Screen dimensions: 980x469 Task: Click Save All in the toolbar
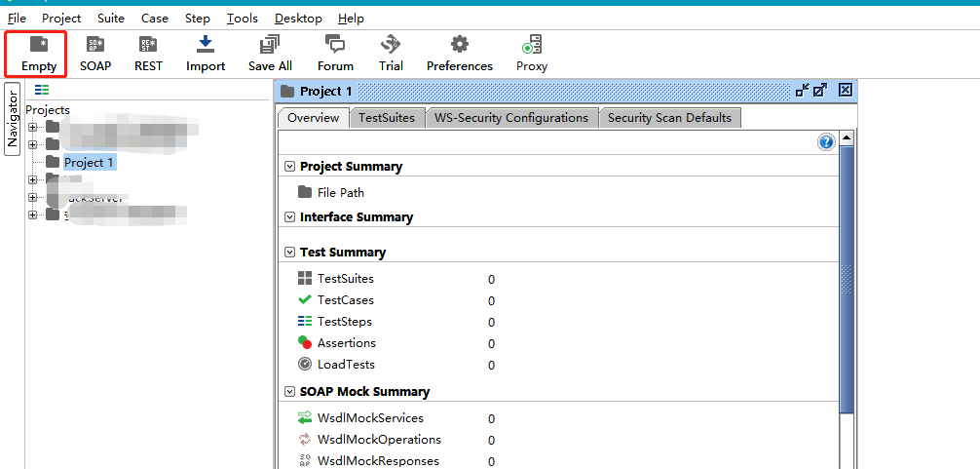(270, 54)
